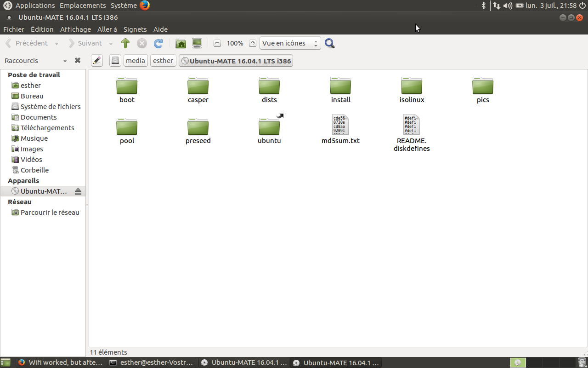
Task: Open the Computer toolbar icon
Action: 197,43
